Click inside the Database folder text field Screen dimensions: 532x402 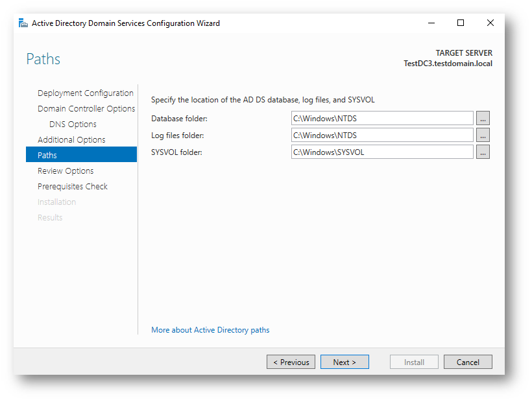click(x=382, y=118)
